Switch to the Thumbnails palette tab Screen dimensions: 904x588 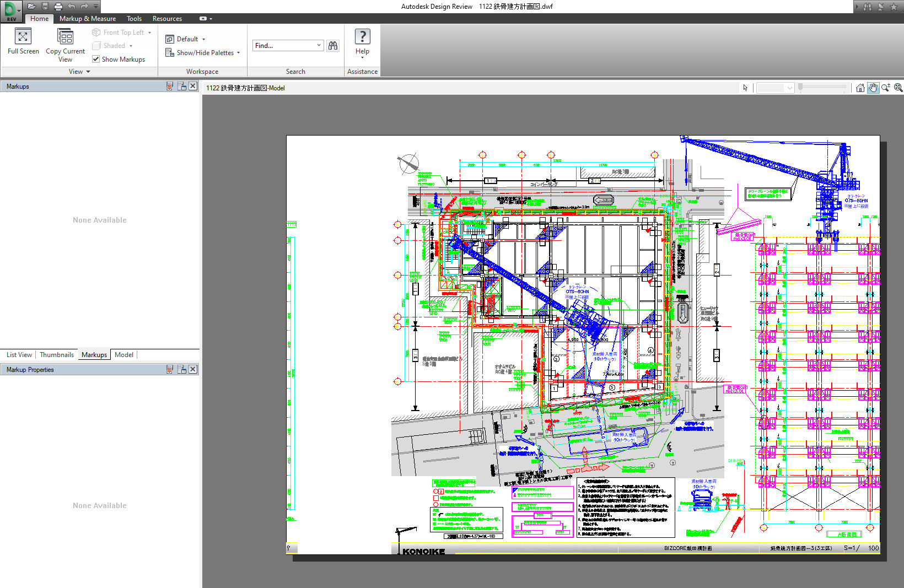57,355
